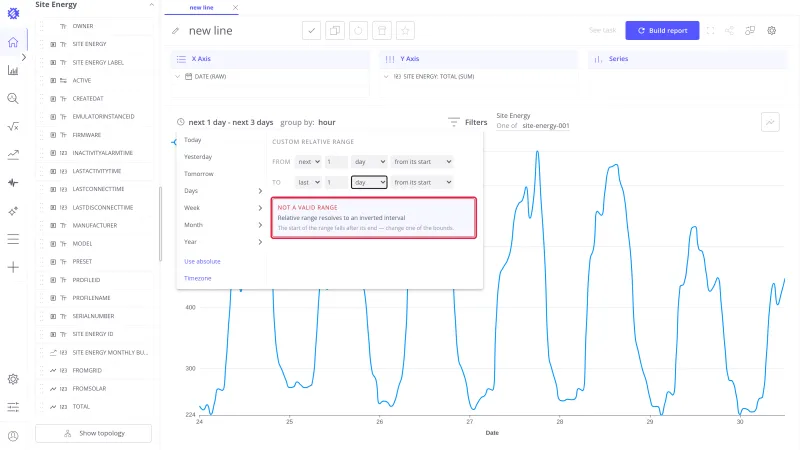The image size is (800, 450).
Task: Toggle the box icon beside FIRMWARE field
Action: coord(53,135)
